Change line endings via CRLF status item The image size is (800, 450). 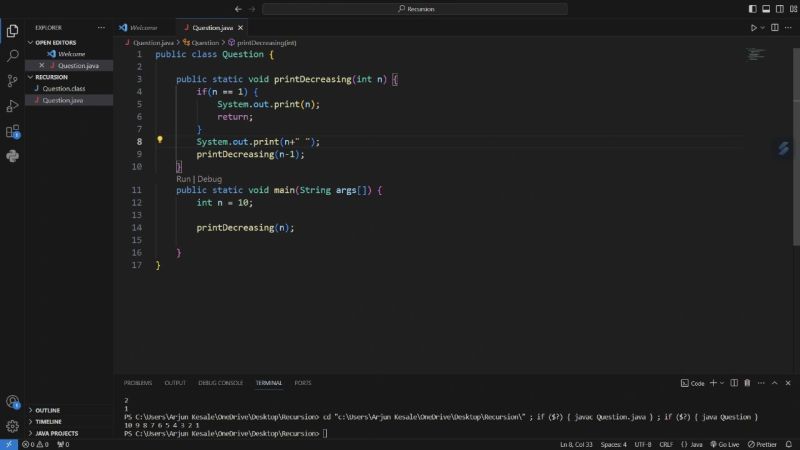tap(666, 444)
